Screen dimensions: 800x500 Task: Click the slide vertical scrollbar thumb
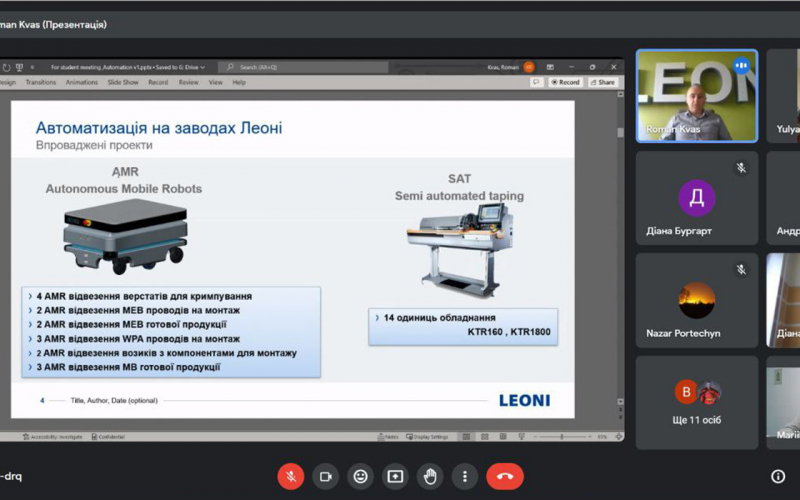620,133
